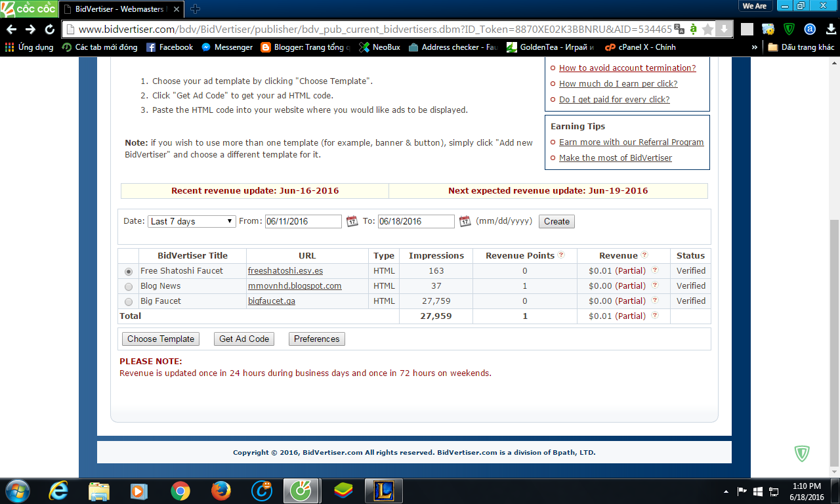840x504 pixels.
Task: Open 'How much do I earn per click?' link
Action: (x=618, y=83)
